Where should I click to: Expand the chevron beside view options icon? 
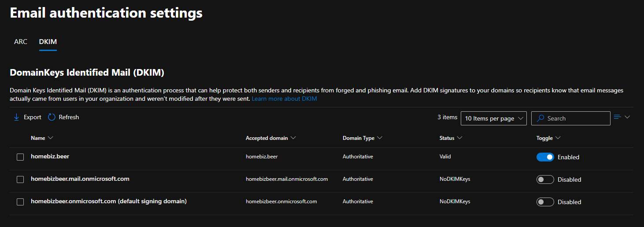click(627, 117)
